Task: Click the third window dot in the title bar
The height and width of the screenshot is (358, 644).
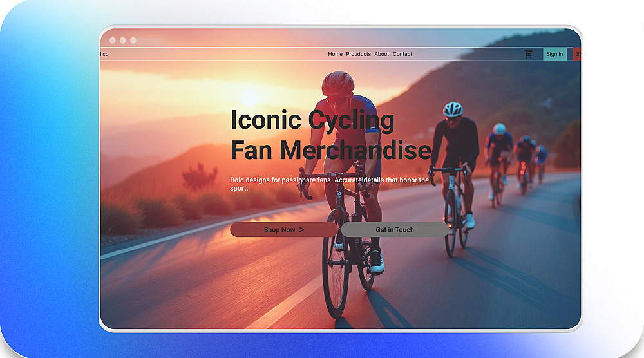Action: point(133,40)
